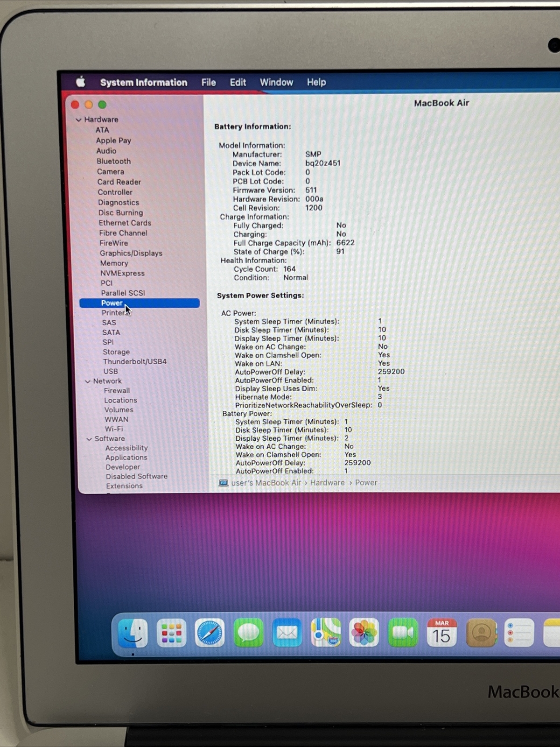Select Camera in the sidebar
Image resolution: width=560 pixels, height=747 pixels.
coord(111,171)
